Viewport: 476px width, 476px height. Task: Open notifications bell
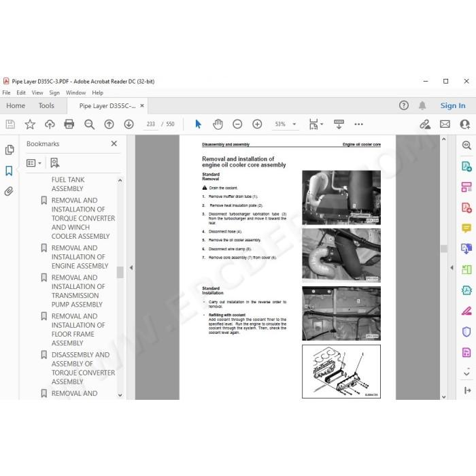(422, 105)
